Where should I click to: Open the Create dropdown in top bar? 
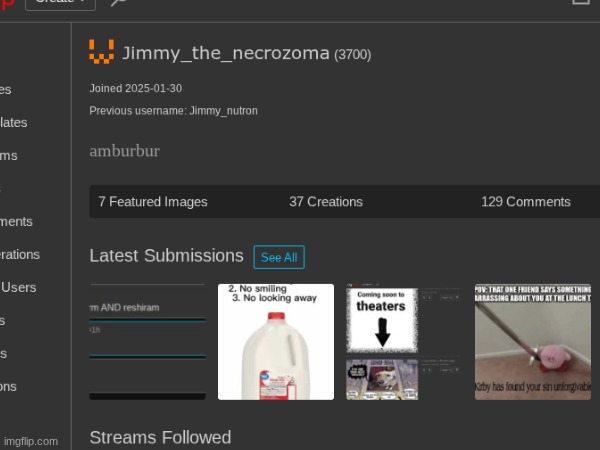[60, 3]
